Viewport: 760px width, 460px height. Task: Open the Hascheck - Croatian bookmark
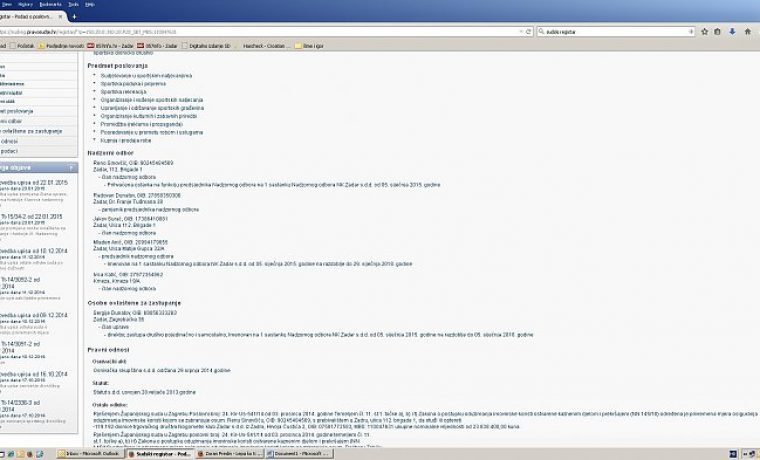(x=262, y=46)
